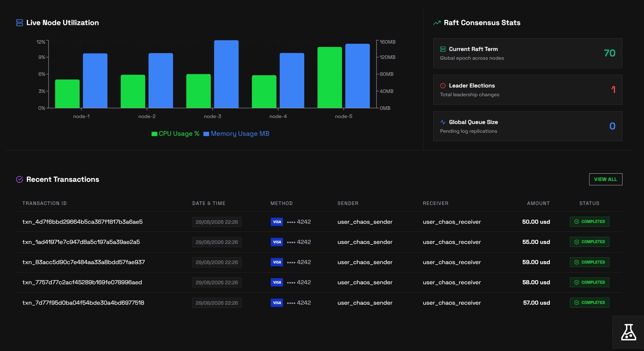Click the Live Node Utilization server icon
The width and height of the screenshot is (644, 351).
tap(19, 23)
